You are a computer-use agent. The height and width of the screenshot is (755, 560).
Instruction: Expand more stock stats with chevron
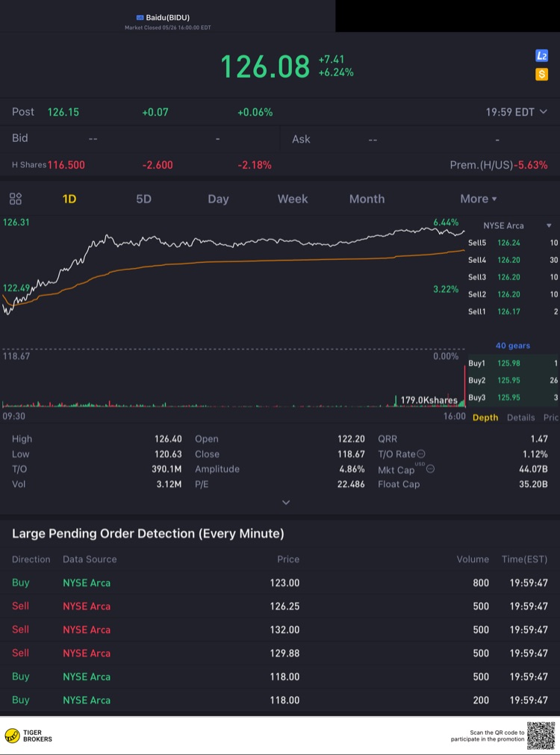tap(286, 502)
